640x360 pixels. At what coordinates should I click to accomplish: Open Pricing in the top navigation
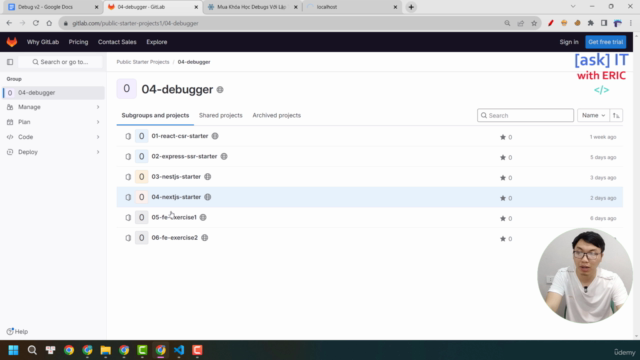(78, 42)
